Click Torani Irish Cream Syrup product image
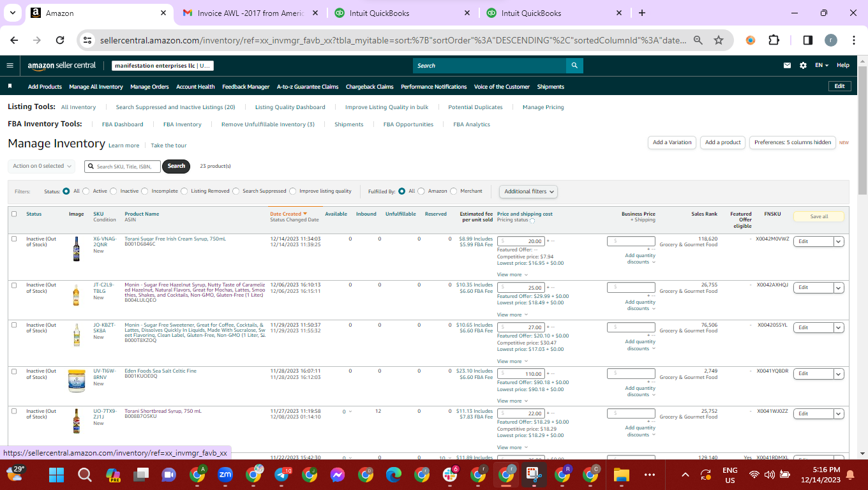Image resolution: width=868 pixels, height=490 pixels. pos(77,250)
